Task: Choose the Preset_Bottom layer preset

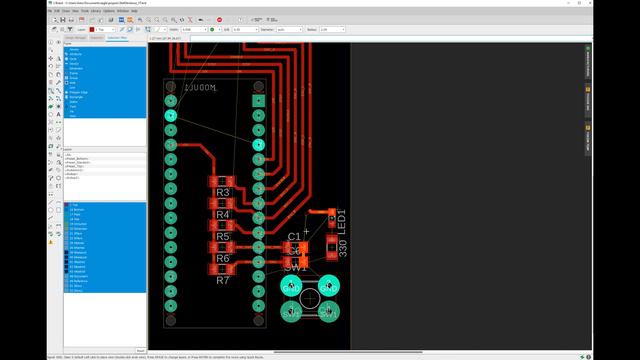Action: 105,158
